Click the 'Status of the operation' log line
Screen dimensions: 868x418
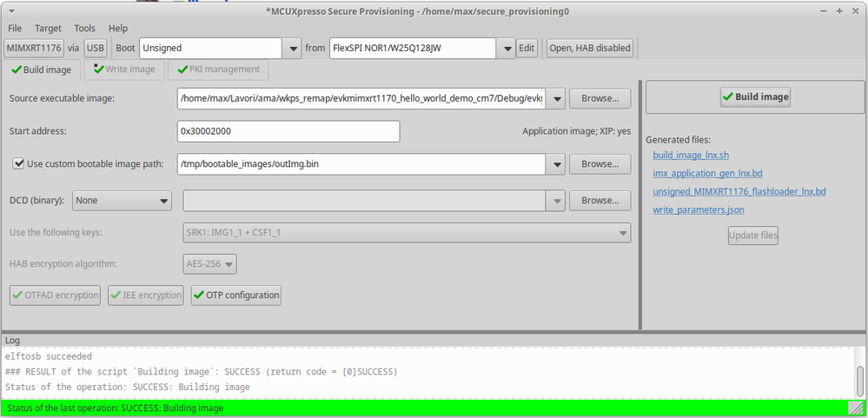128,387
